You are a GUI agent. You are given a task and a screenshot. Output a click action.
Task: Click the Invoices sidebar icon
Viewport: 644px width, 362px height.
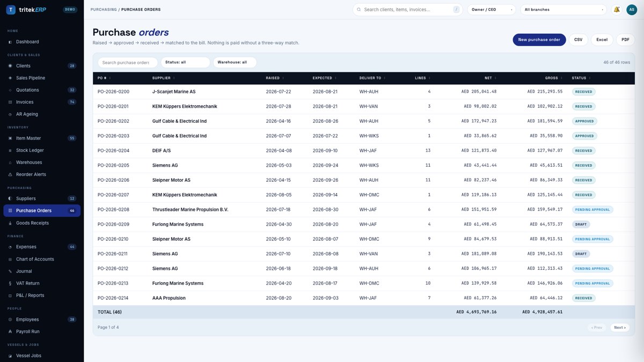(10, 102)
